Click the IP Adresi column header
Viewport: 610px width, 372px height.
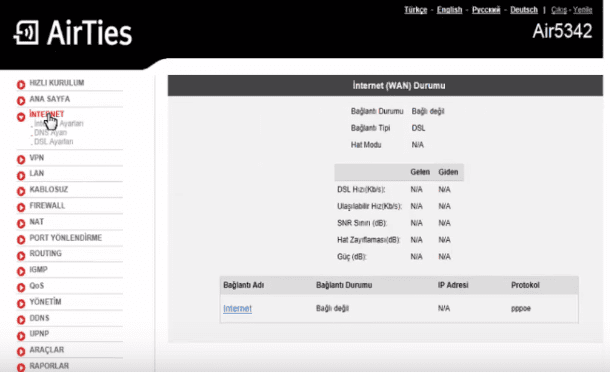453,285
